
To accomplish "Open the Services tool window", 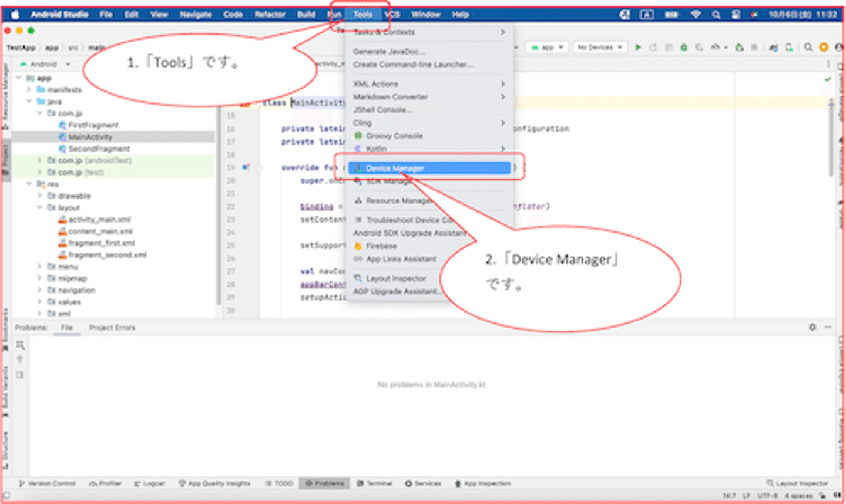I will (x=423, y=483).
